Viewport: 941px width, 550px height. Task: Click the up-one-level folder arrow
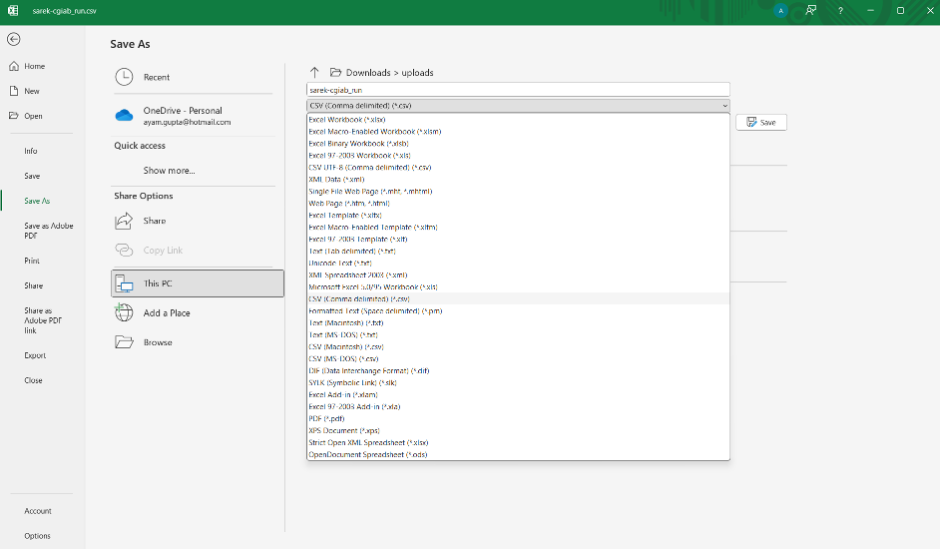(x=314, y=73)
